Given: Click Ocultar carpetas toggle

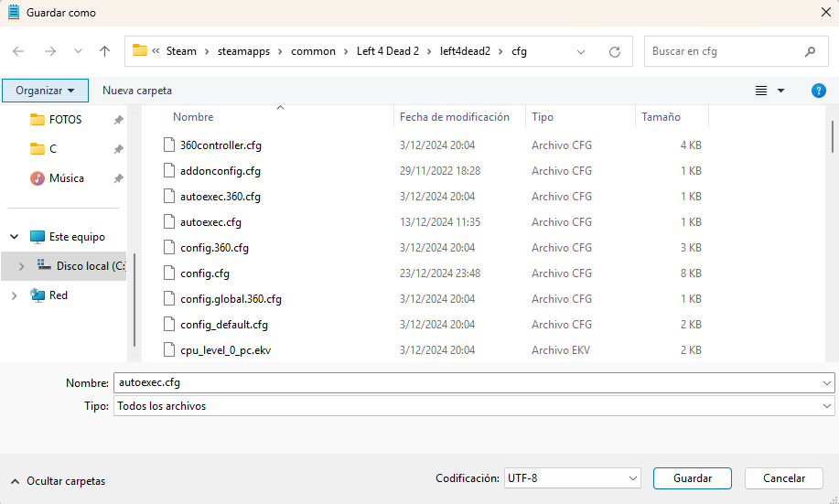Looking at the screenshot, I should click(58, 480).
